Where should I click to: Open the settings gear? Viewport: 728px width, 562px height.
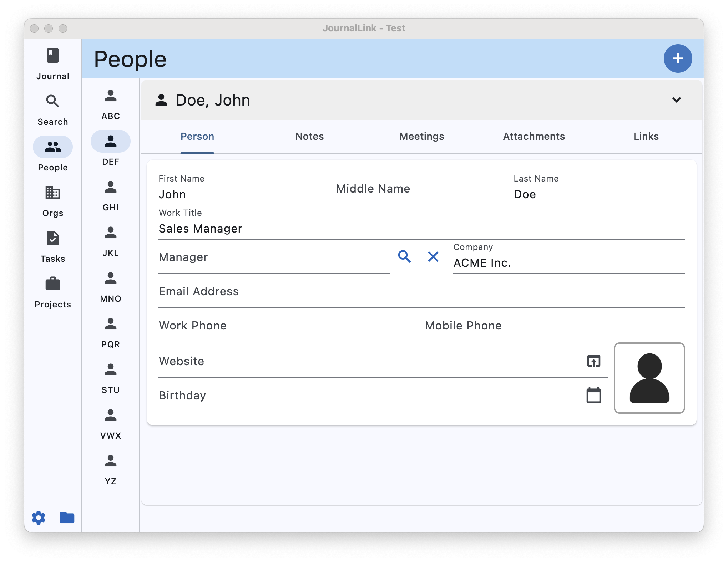(x=39, y=518)
